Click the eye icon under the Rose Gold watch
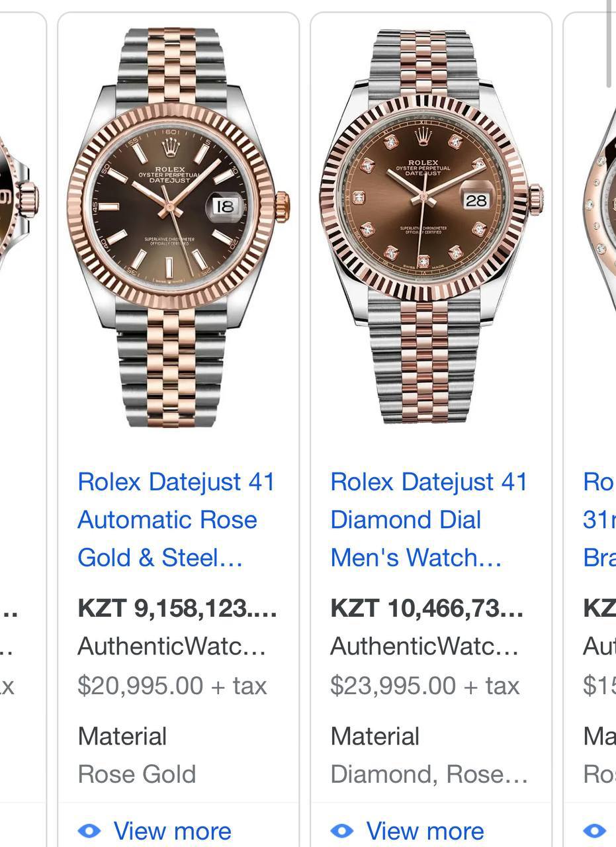The width and height of the screenshot is (616, 847). click(89, 830)
